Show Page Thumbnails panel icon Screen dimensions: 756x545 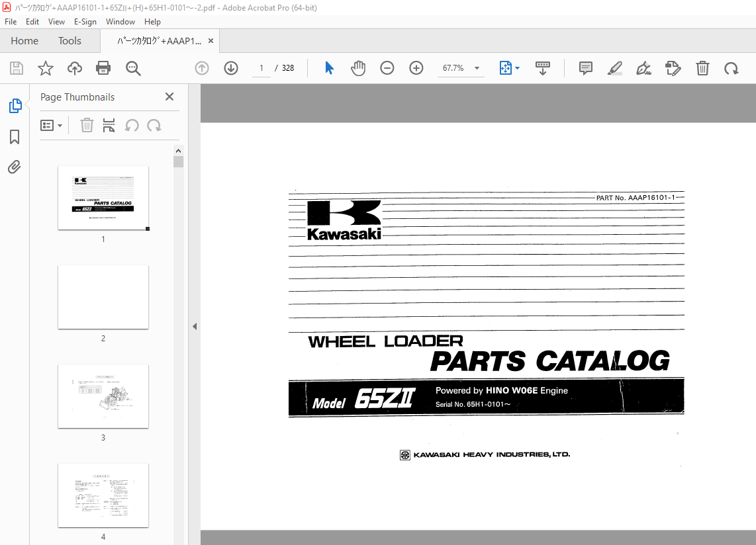tap(15, 106)
